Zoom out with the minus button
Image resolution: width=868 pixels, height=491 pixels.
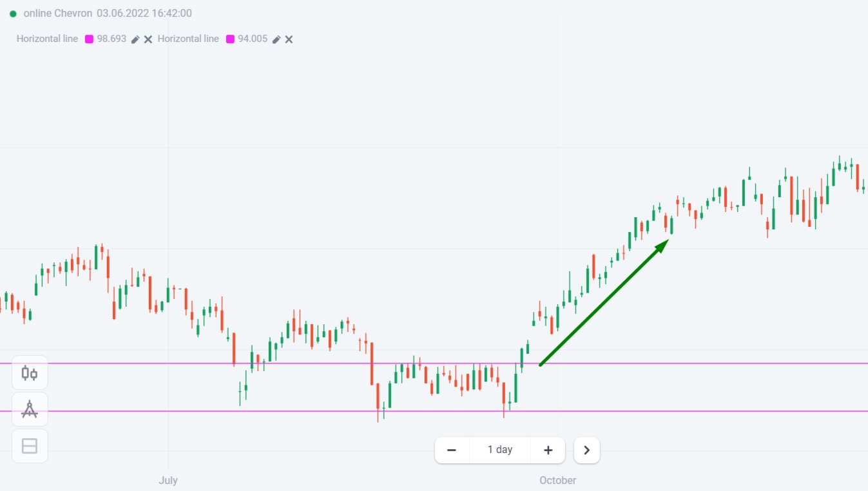(452, 450)
